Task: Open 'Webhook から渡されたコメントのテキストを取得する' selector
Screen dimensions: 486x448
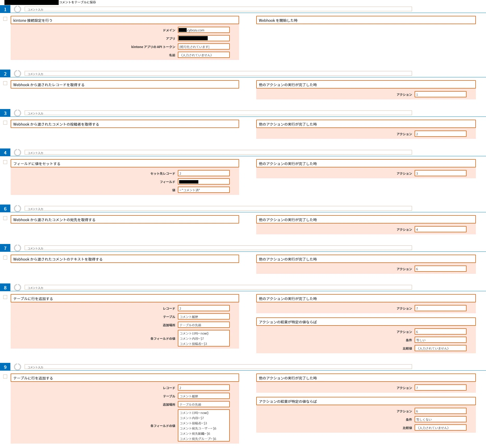Action: 125,259
